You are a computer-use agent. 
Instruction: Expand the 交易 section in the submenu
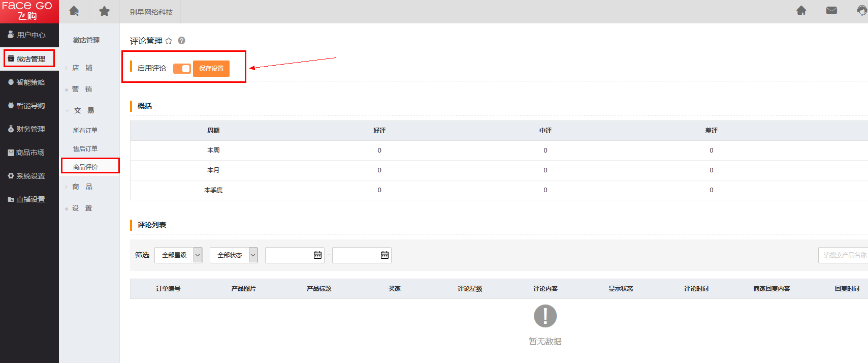(84, 110)
